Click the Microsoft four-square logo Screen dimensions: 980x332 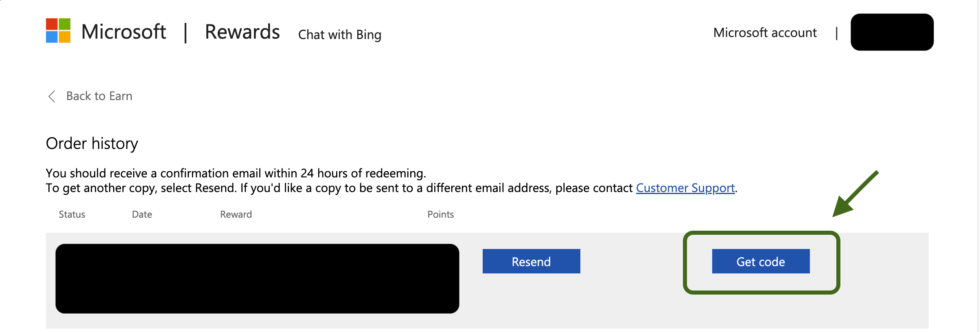[58, 31]
